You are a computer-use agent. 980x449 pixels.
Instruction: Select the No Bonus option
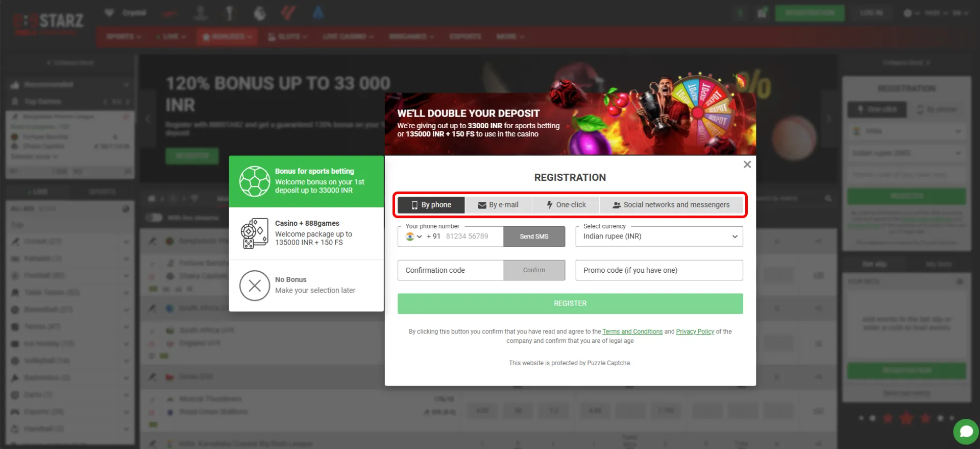coord(306,286)
